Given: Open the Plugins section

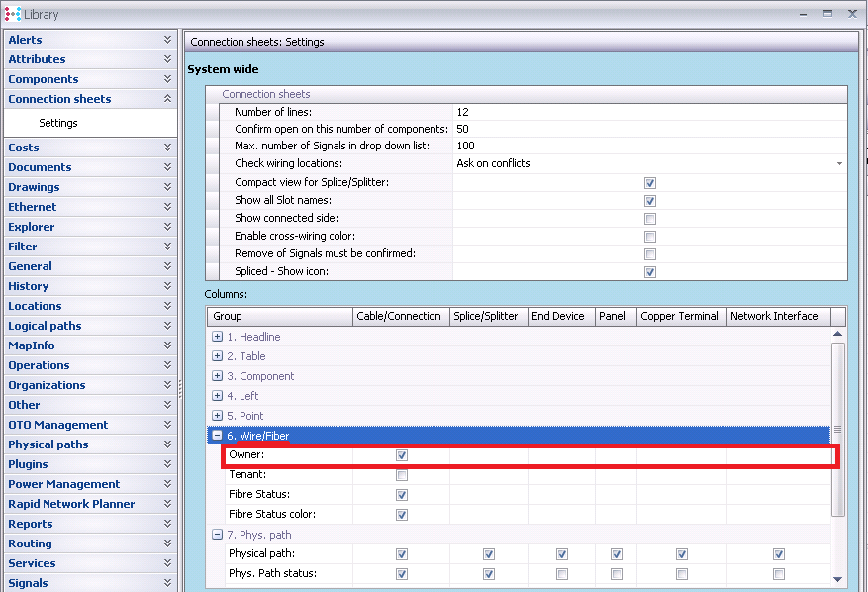Looking at the screenshot, I should click(x=90, y=464).
